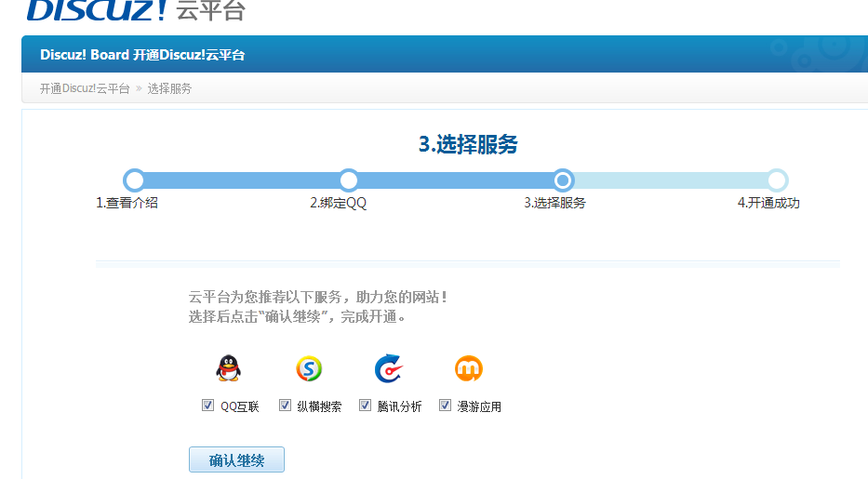Toggle the 腾讯分析 checkbox
This screenshot has width=868, height=479.
(x=365, y=406)
